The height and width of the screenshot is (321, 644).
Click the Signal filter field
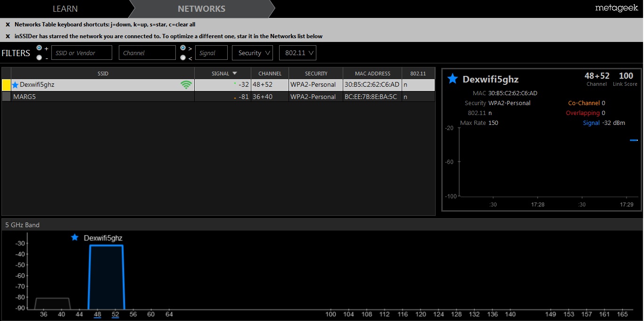[211, 53]
